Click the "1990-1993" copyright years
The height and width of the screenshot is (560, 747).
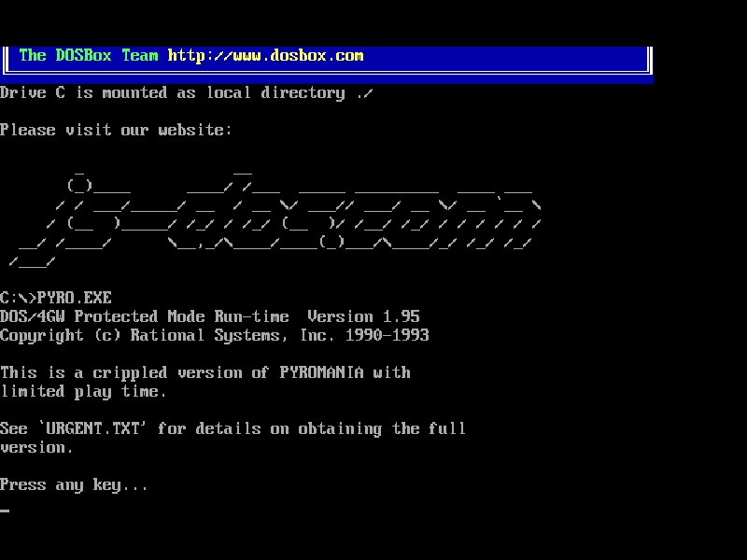(x=387, y=335)
